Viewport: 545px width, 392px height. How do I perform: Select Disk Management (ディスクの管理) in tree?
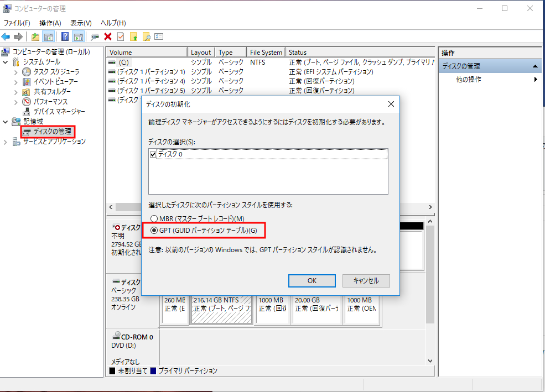click(x=52, y=132)
